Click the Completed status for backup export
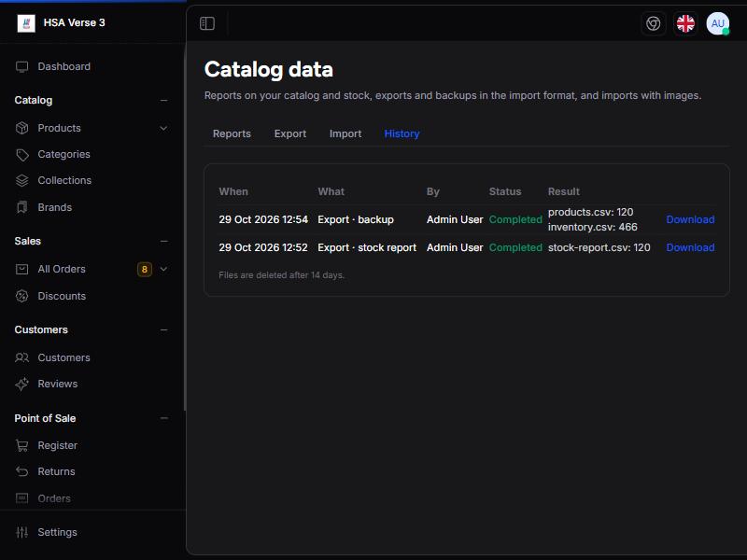This screenshot has width=747, height=560. pyautogui.click(x=515, y=219)
